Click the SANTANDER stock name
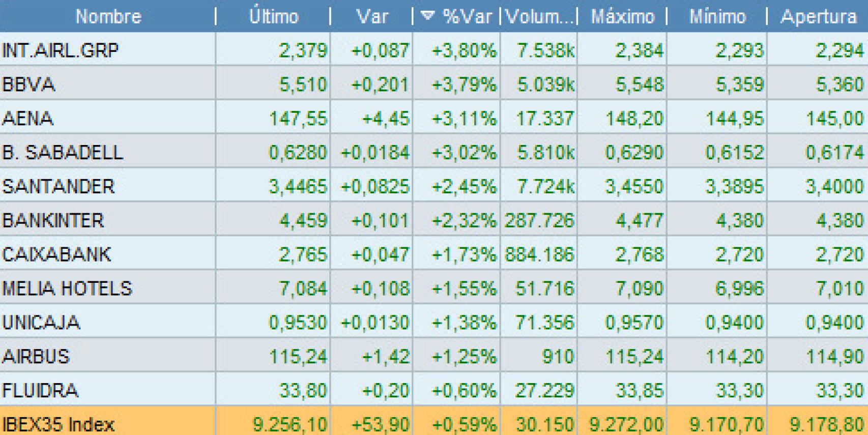868x435 pixels. [x=59, y=187]
